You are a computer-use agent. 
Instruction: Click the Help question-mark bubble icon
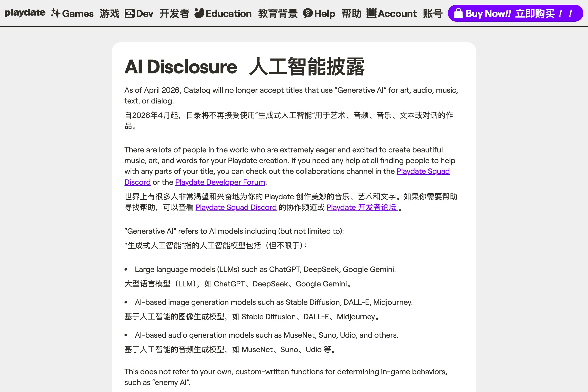pyautogui.click(x=308, y=13)
